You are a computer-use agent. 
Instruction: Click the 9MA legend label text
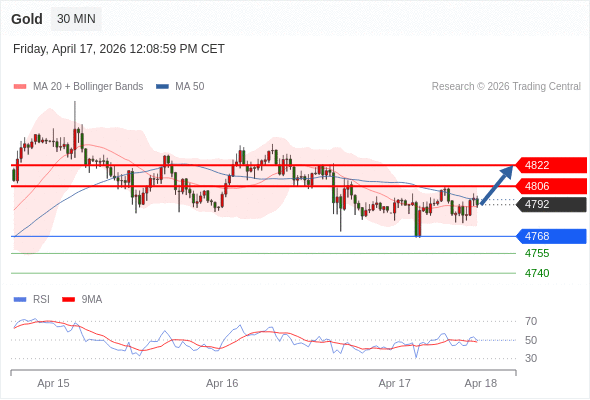(92, 300)
